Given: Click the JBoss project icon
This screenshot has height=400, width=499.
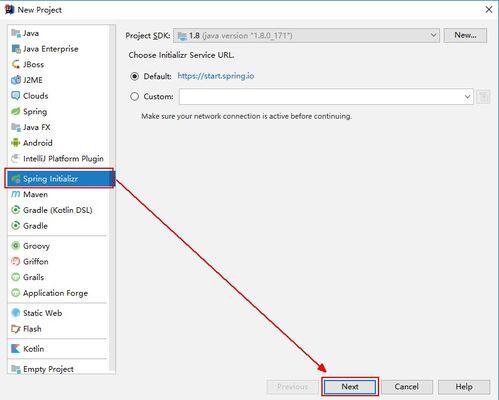Looking at the screenshot, I should (x=16, y=64).
